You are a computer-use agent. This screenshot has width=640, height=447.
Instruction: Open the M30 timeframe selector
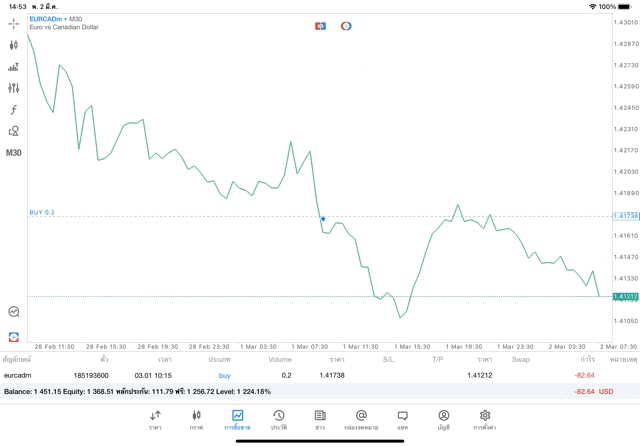[x=14, y=153]
